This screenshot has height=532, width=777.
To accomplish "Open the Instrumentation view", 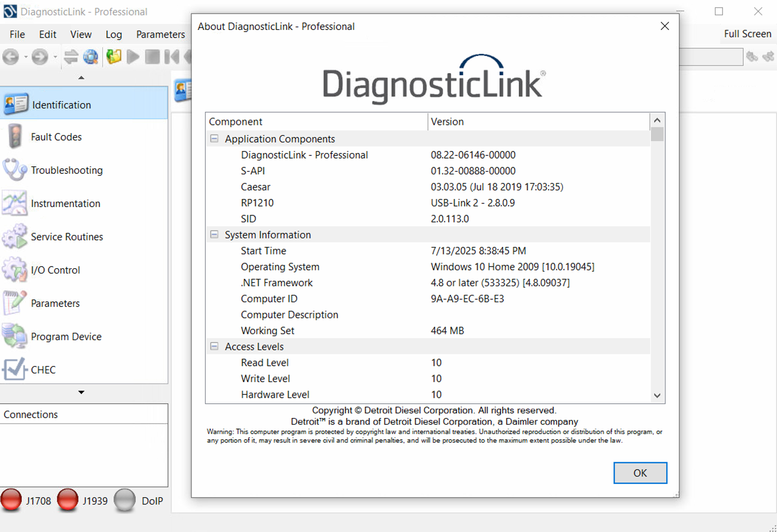I will (65, 203).
